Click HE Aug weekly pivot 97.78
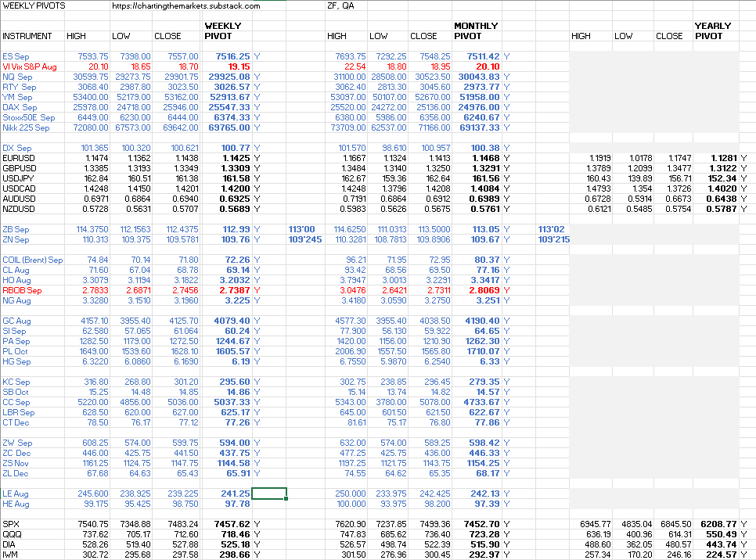Screen dimensions: 756x560 [237, 504]
